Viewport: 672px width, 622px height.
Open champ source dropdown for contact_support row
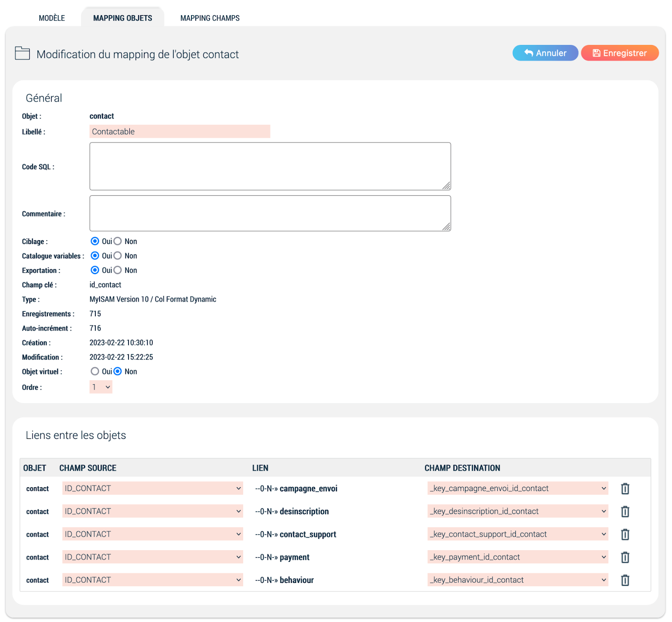(x=152, y=534)
